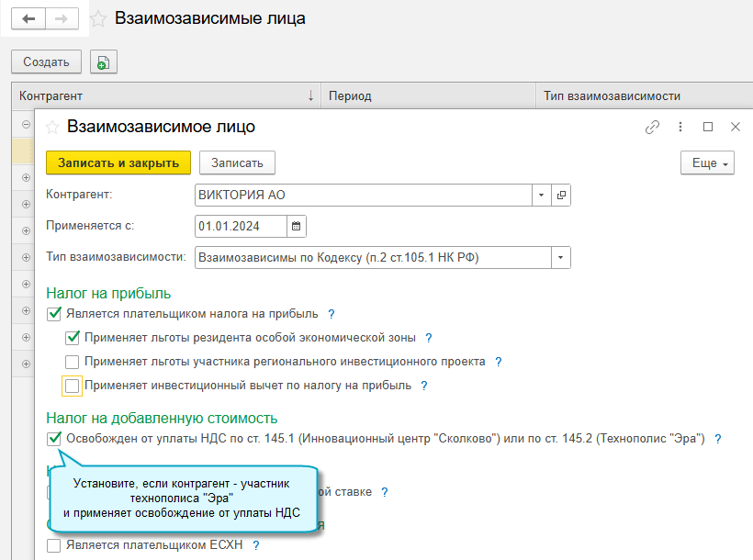Screen dimensions: 753x560
Task: Click the Создать button
Action: click(46, 62)
